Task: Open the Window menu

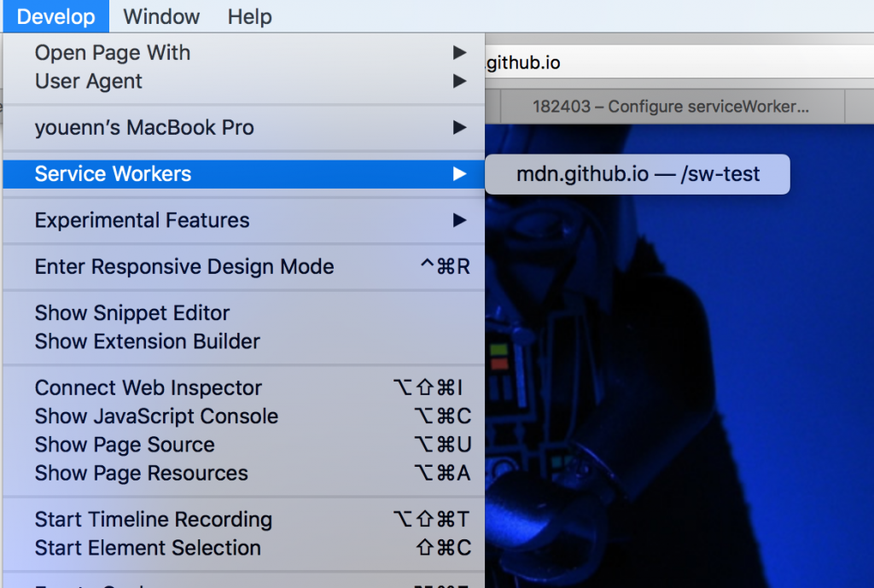Action: tap(160, 16)
